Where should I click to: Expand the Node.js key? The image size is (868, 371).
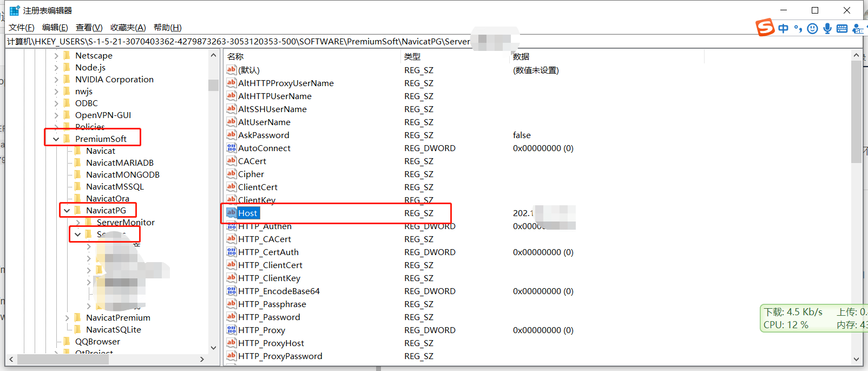(x=56, y=67)
